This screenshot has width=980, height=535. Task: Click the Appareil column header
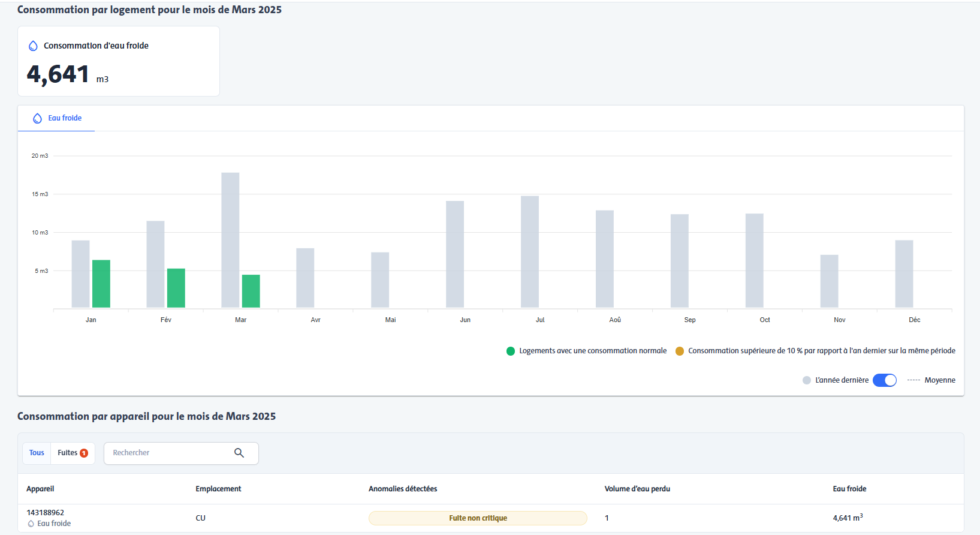40,489
